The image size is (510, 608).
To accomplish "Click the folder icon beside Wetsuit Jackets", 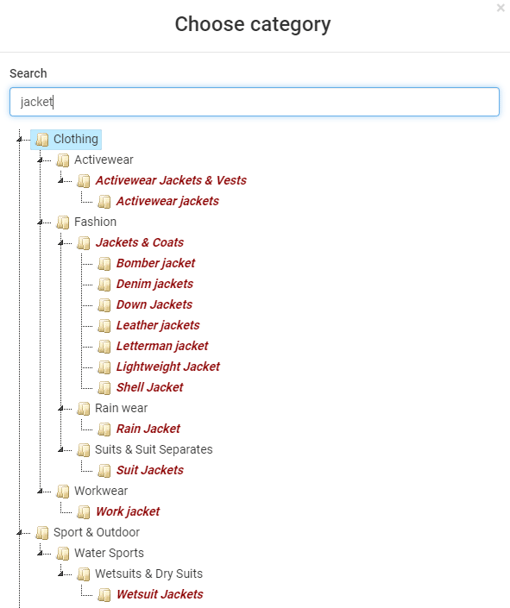I will pos(104,594).
